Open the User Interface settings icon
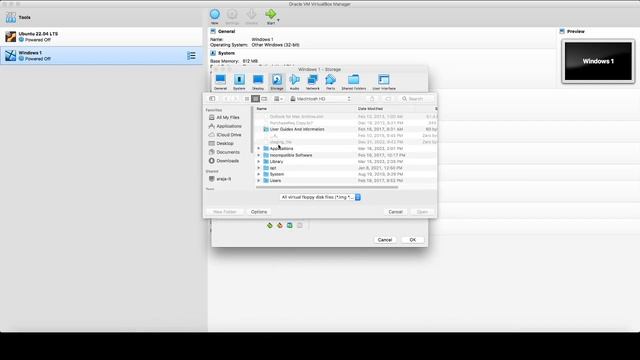 tap(384, 82)
